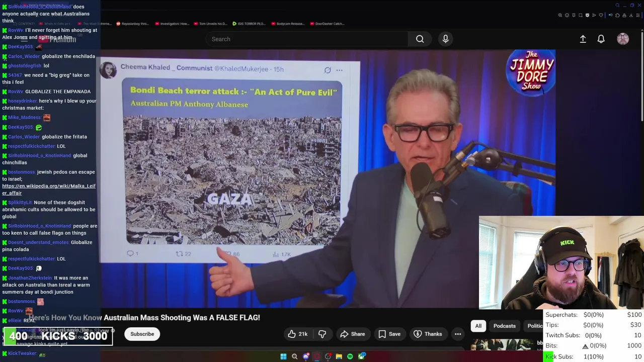Open the Malka Leifer Wikipedia link in chat
Image resolution: width=644 pixels, height=362 pixels.
pos(49,190)
